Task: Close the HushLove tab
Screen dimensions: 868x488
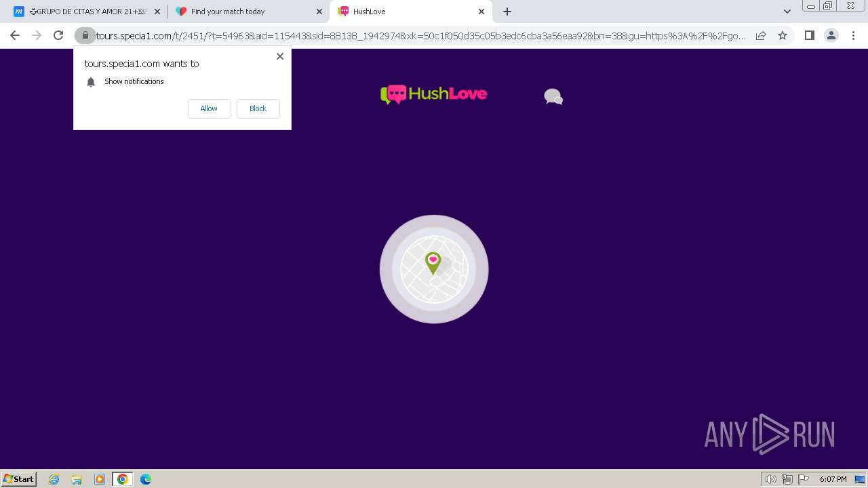Action: pos(481,12)
